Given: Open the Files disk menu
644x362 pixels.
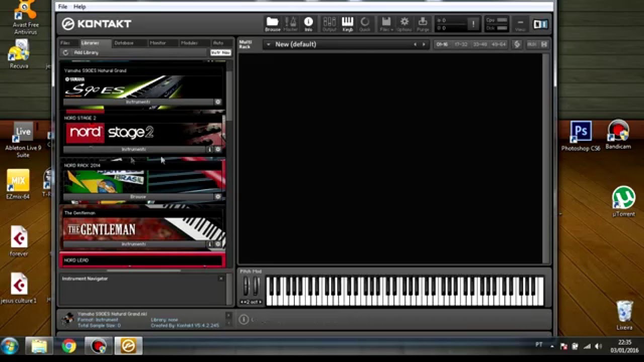Looking at the screenshot, I should click(386, 24).
